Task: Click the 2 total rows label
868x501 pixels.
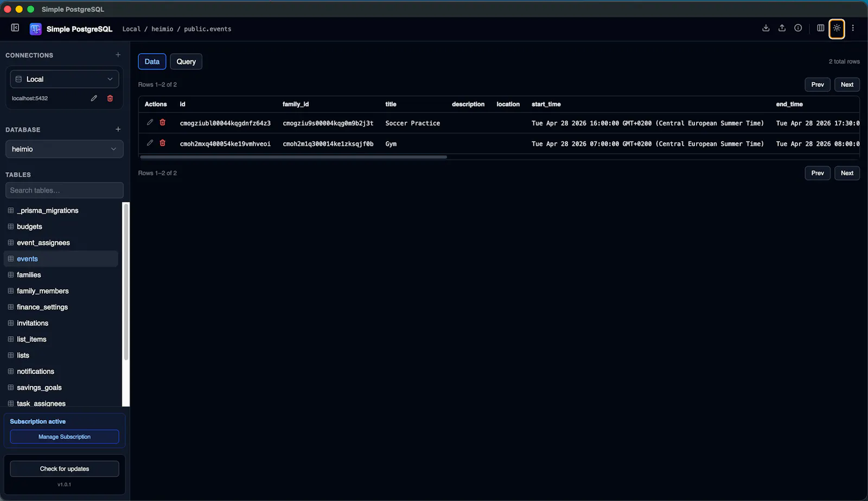Action: tap(844, 61)
